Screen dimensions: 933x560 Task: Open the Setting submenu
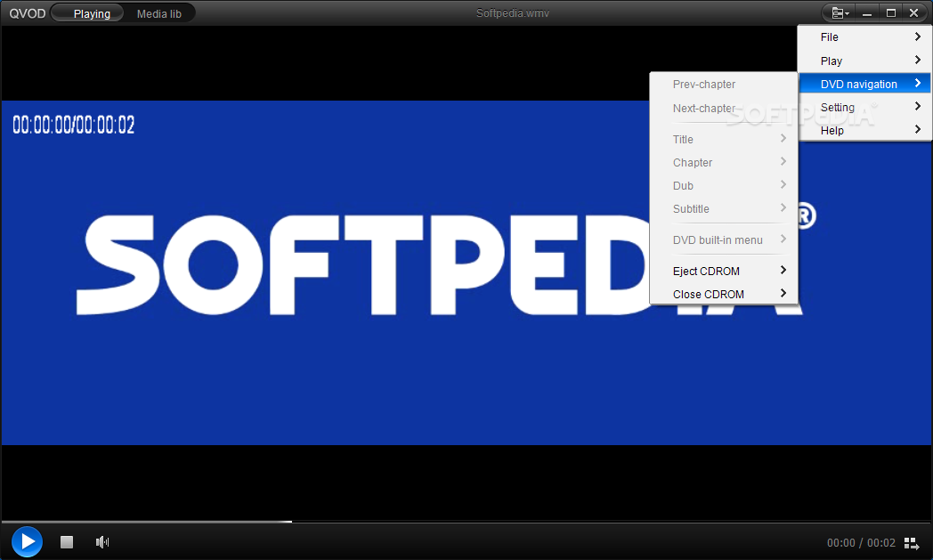coord(864,107)
